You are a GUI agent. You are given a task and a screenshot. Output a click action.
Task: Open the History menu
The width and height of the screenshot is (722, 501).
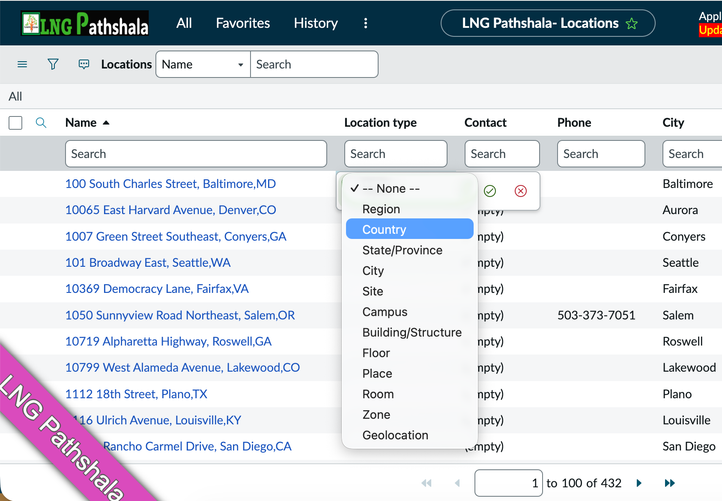pyautogui.click(x=315, y=23)
